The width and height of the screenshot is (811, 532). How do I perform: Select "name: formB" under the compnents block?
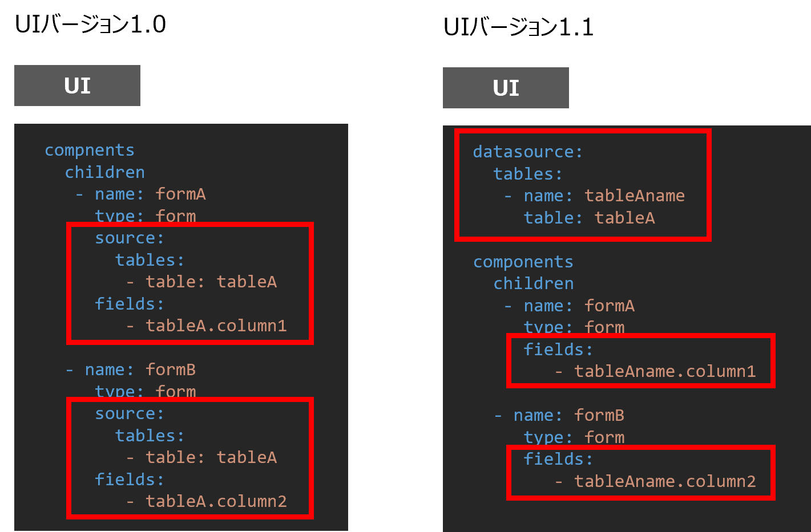click(x=140, y=369)
